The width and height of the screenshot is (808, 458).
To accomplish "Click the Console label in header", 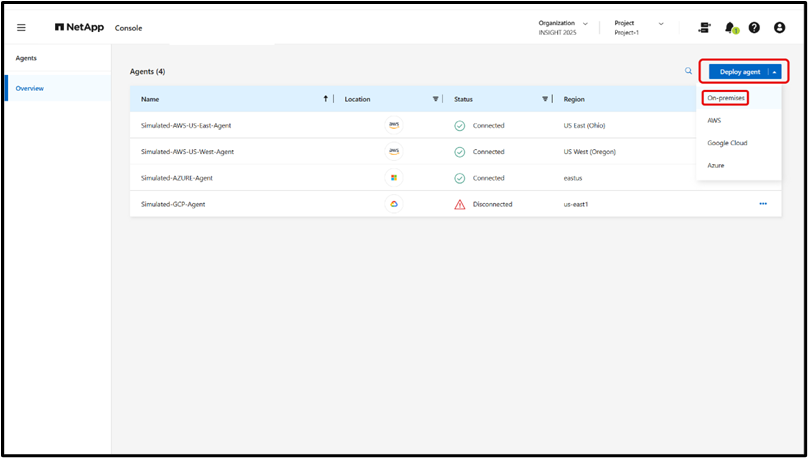I will click(x=128, y=28).
